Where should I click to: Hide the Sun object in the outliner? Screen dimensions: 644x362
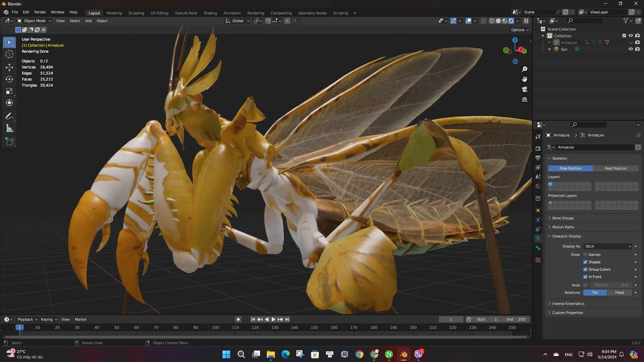coord(631,49)
